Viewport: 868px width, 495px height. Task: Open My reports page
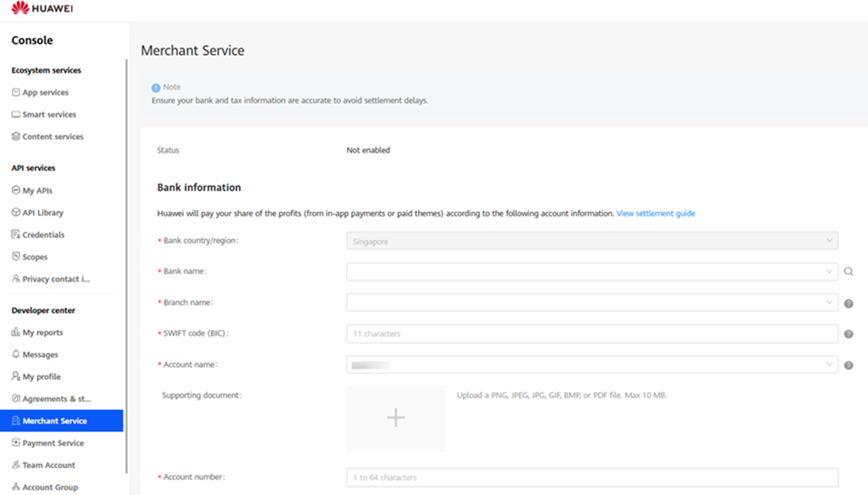(x=42, y=333)
